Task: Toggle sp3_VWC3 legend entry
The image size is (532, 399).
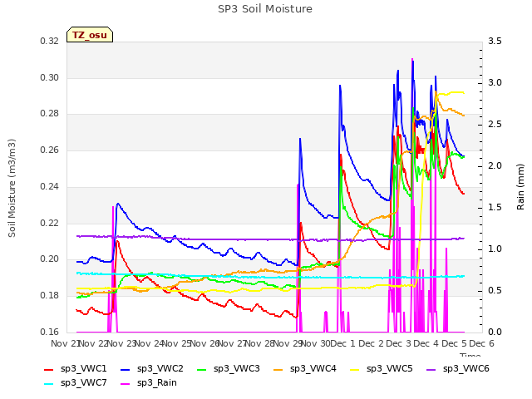Action: click(x=229, y=369)
